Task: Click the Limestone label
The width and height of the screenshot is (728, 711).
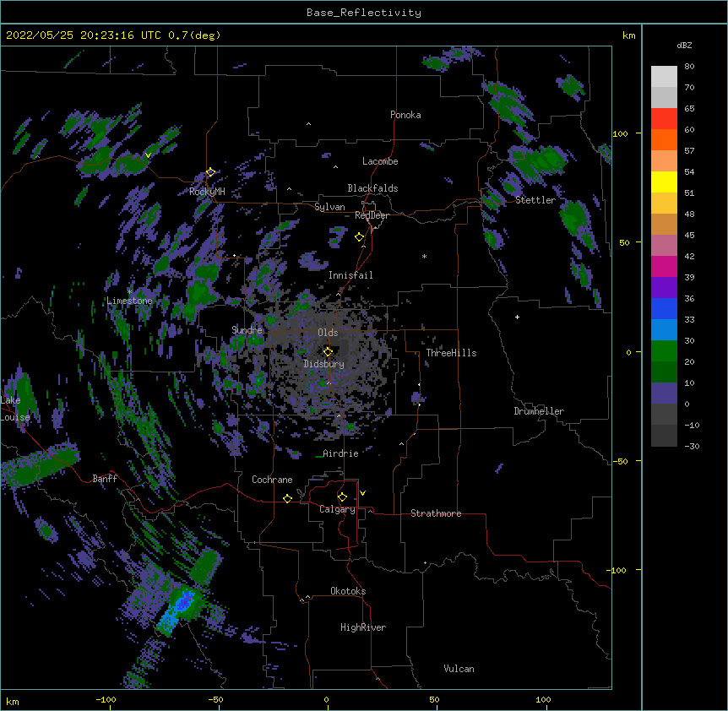Action: tap(129, 301)
